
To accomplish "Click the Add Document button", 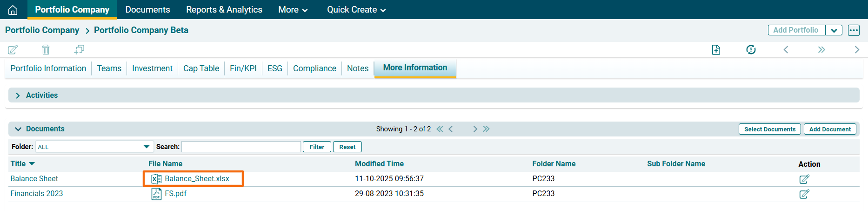I will click(x=829, y=129).
